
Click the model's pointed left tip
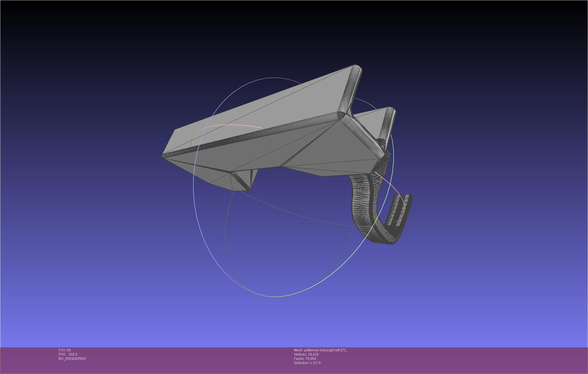[x=164, y=156]
